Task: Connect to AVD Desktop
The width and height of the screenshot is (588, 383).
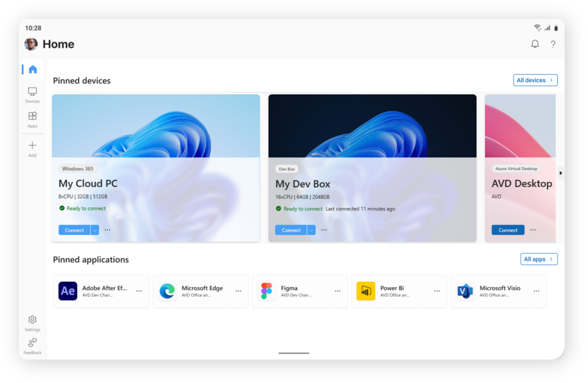Action: click(x=508, y=230)
